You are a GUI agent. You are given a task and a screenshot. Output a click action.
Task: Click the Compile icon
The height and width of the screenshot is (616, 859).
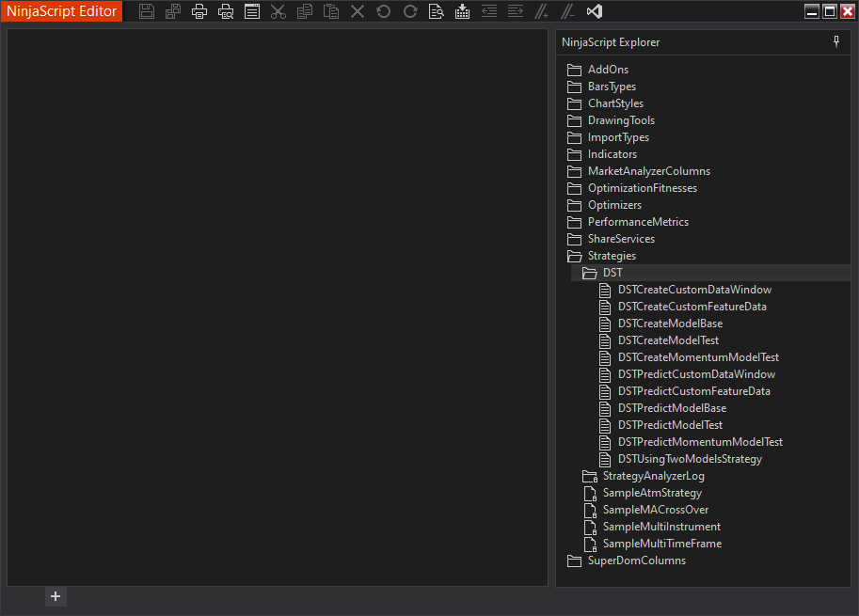[462, 11]
